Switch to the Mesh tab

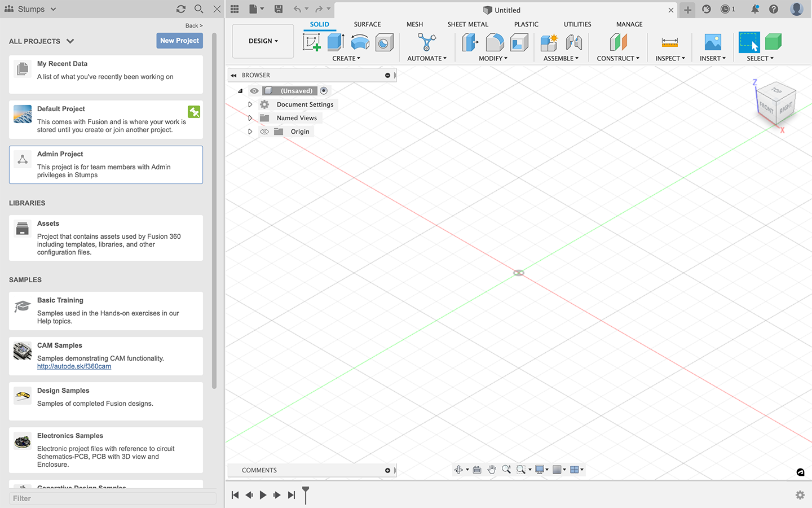click(414, 24)
